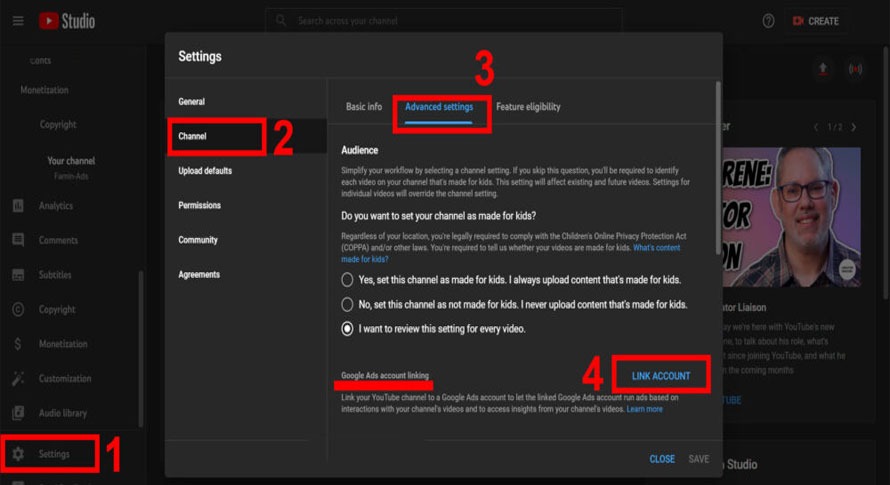
Task: Open Comments icon in sidebar
Action: pyautogui.click(x=18, y=240)
